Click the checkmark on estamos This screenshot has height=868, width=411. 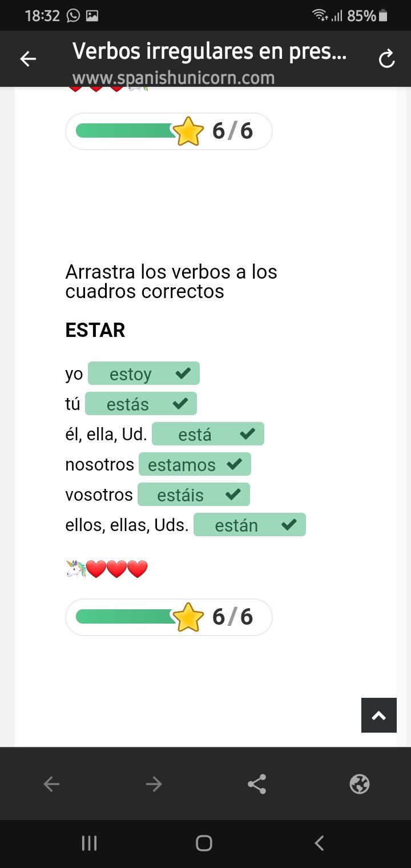(x=234, y=464)
